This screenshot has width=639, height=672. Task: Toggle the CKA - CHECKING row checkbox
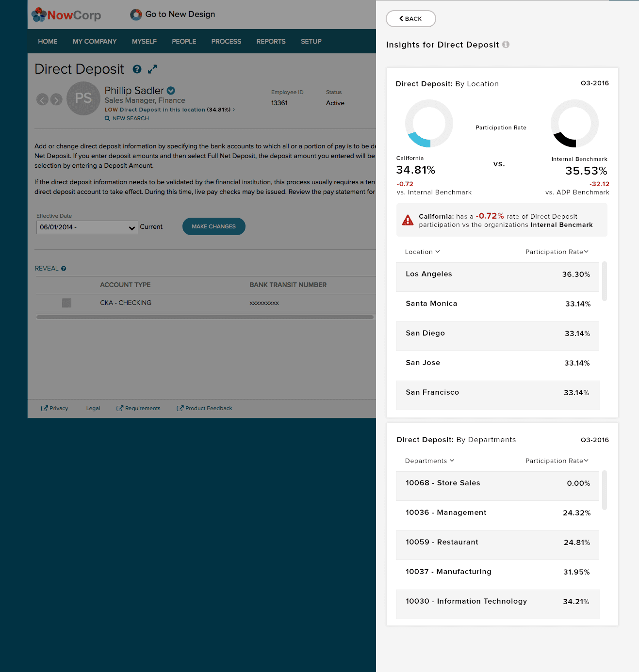pyautogui.click(x=66, y=303)
